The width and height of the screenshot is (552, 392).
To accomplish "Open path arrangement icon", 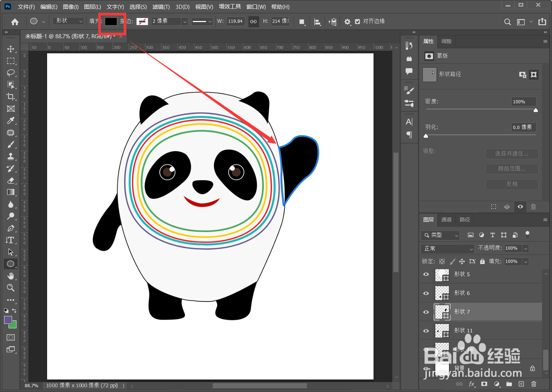I will point(333,22).
